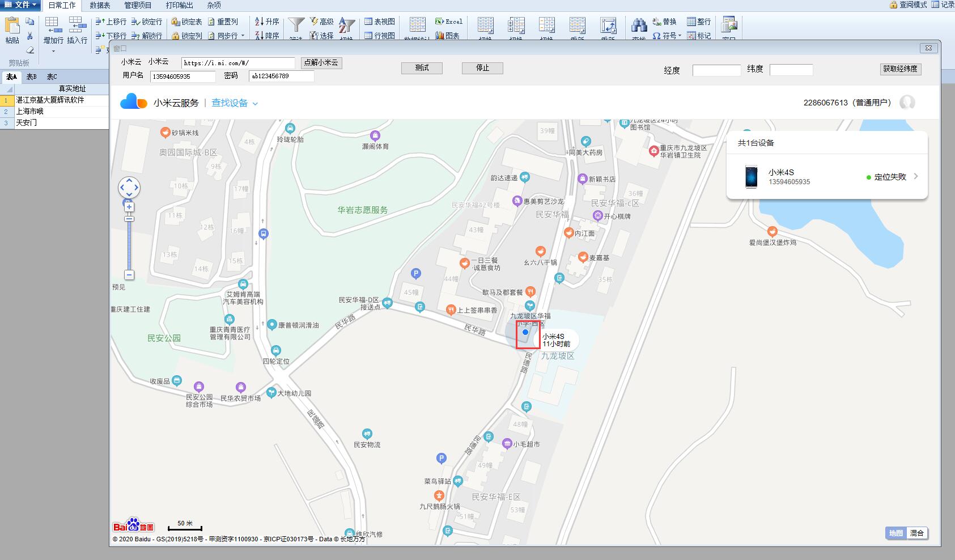Select sheet tab 表B

click(x=31, y=77)
